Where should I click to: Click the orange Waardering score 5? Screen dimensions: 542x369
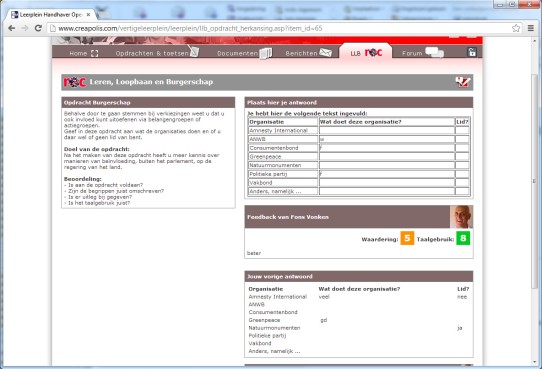coord(407,238)
